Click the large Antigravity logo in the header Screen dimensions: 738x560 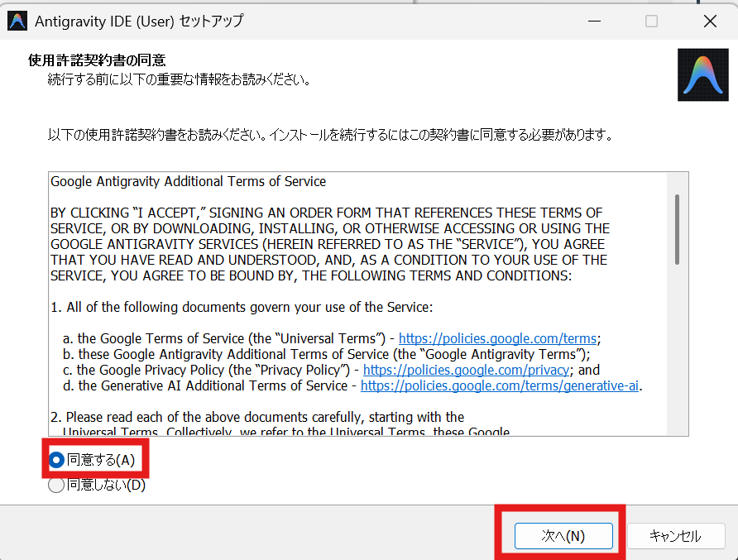(x=702, y=74)
